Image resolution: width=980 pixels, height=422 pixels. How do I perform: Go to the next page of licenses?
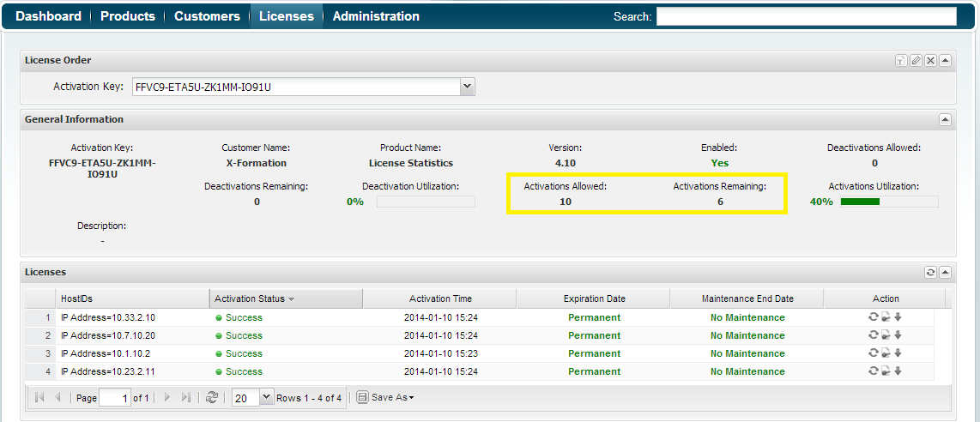[x=166, y=397]
